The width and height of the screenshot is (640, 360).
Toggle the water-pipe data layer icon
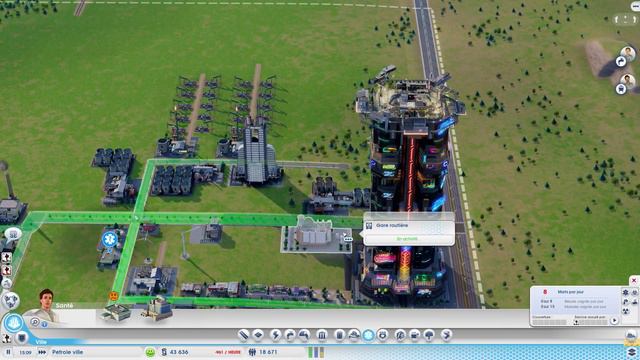626,302
